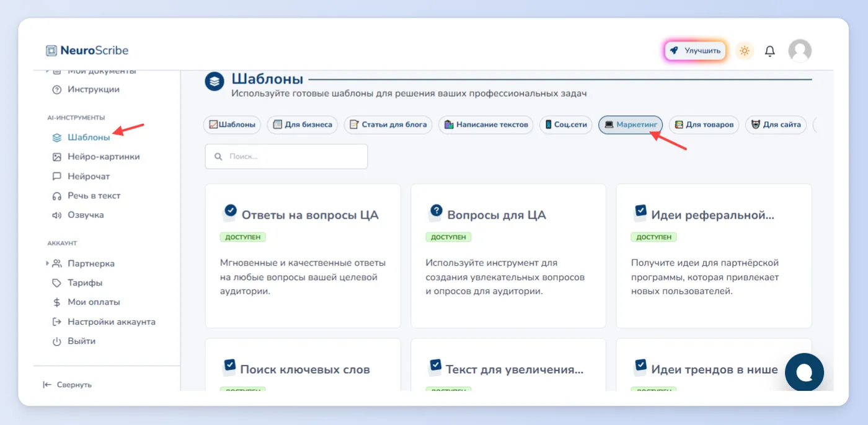This screenshot has width=868, height=425.
Task: Click the Улучшить upgrade button
Action: coord(695,51)
